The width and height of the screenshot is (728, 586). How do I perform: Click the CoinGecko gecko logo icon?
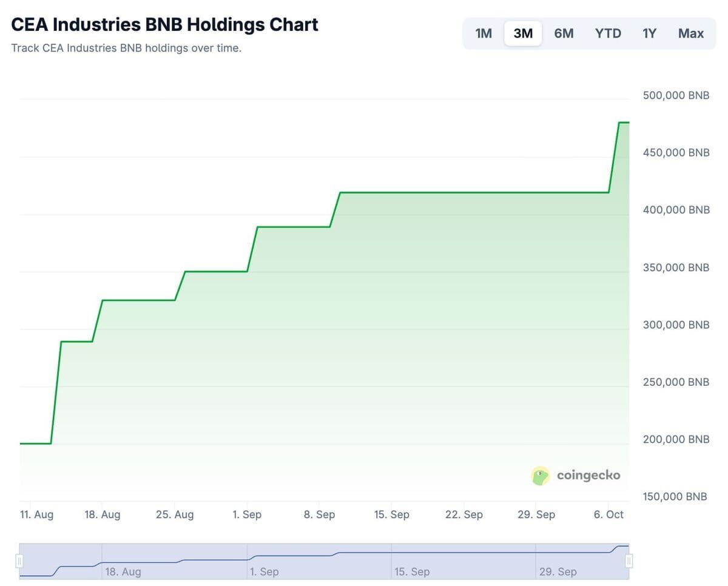coord(540,476)
